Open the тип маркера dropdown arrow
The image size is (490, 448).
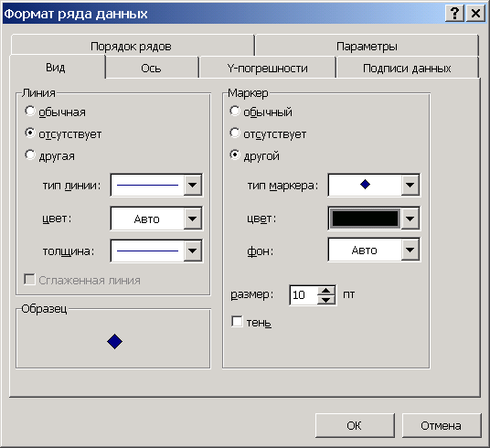point(410,185)
